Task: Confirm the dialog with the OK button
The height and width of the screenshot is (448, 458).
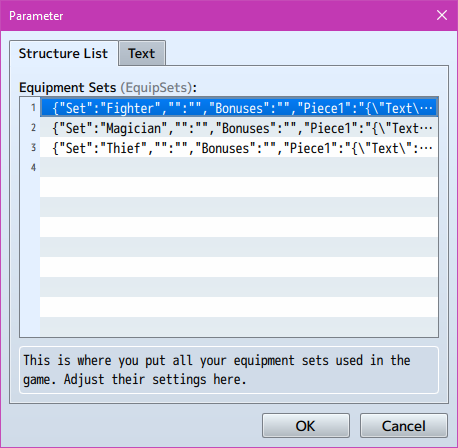Action: coord(306,426)
